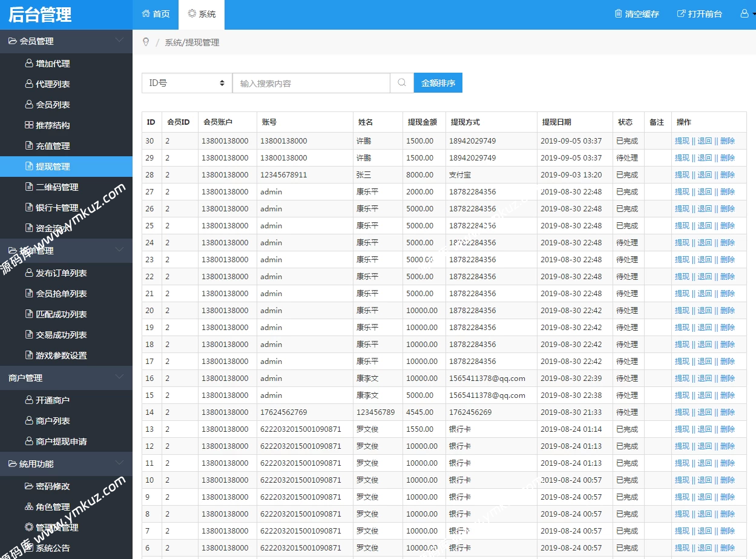Open the 首页 menu item
The height and width of the screenshot is (559, 756).
[156, 13]
